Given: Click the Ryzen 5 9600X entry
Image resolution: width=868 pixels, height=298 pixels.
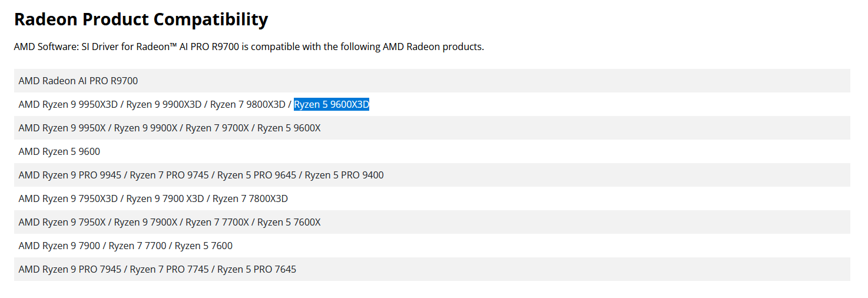Looking at the screenshot, I should coord(289,128).
